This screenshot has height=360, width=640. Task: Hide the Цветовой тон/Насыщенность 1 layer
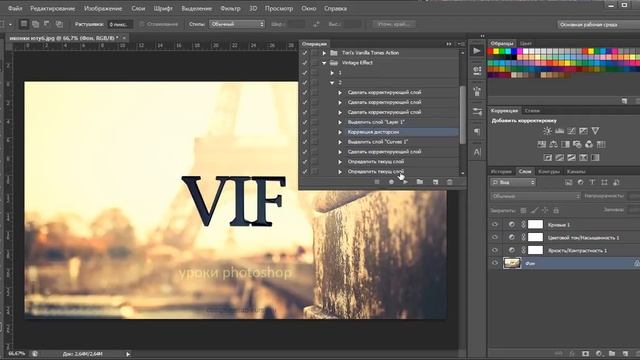click(495, 237)
